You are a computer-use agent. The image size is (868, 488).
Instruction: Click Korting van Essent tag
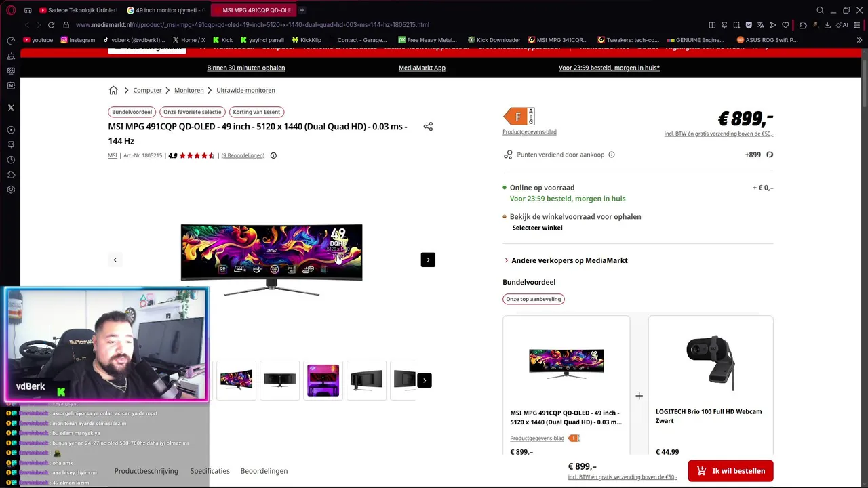pyautogui.click(x=256, y=112)
